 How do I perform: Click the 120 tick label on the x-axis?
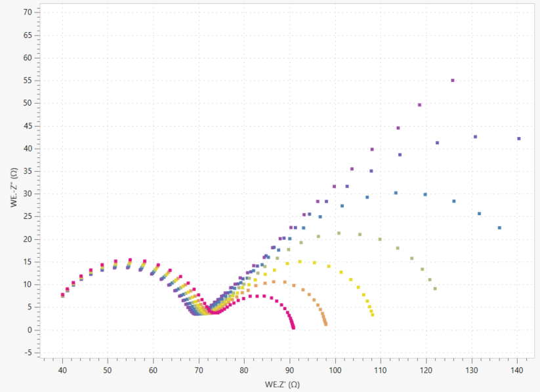pos(426,370)
